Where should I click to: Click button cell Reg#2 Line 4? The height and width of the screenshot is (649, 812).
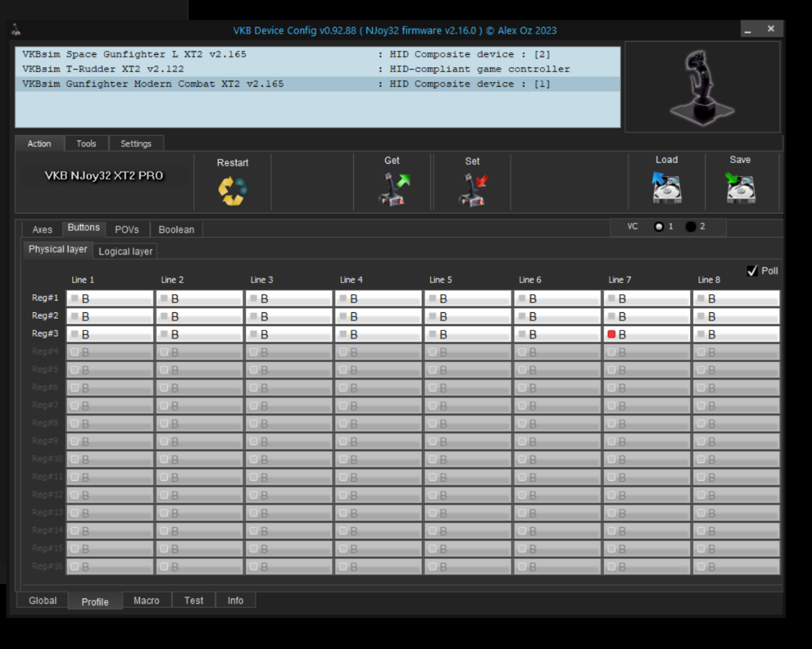pos(378,316)
